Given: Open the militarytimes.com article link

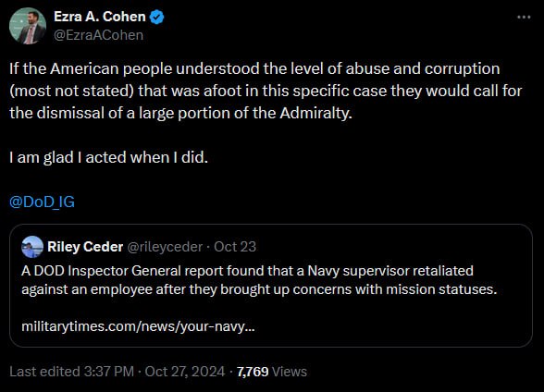Looking at the screenshot, I should [138, 326].
